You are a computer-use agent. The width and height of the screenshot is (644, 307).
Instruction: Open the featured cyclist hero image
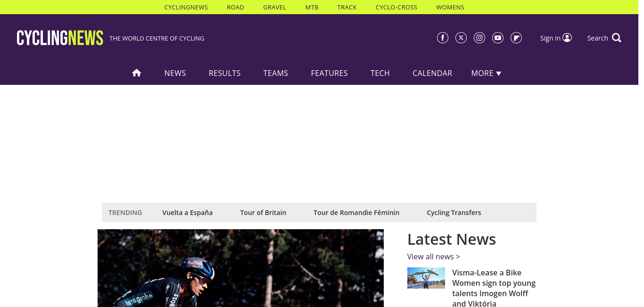[240, 268]
